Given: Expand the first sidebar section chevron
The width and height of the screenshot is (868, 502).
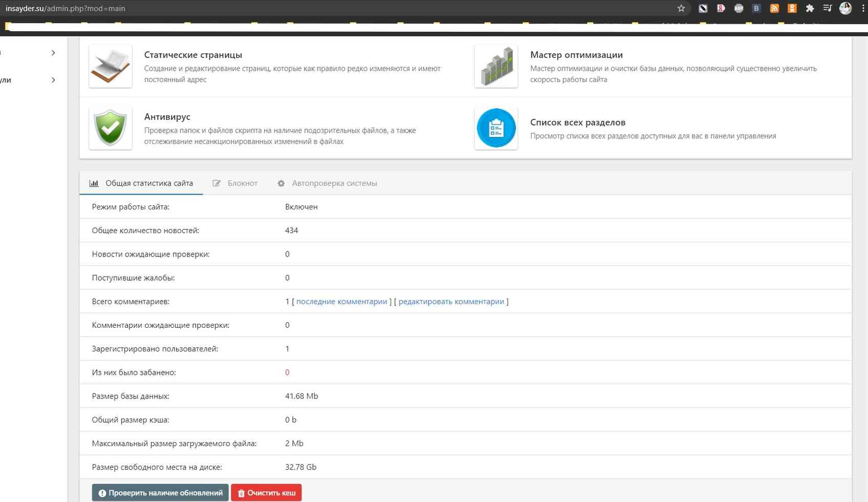Looking at the screenshot, I should pyautogui.click(x=53, y=53).
